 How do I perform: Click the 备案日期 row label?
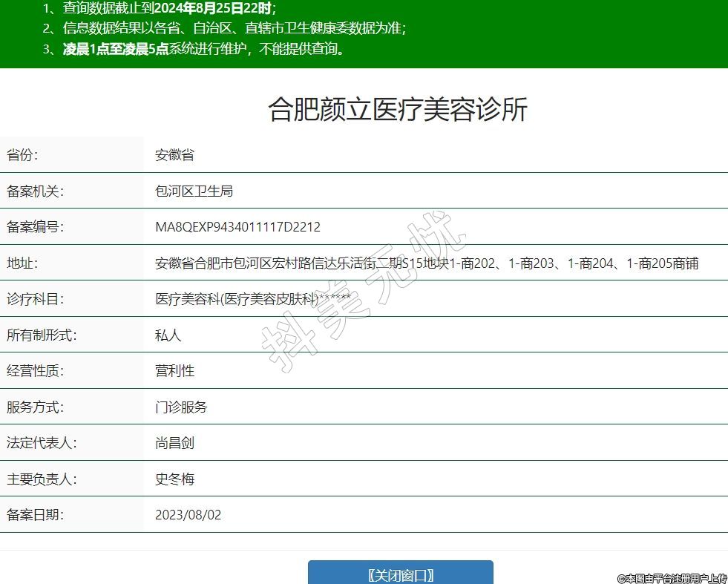pos(36,515)
